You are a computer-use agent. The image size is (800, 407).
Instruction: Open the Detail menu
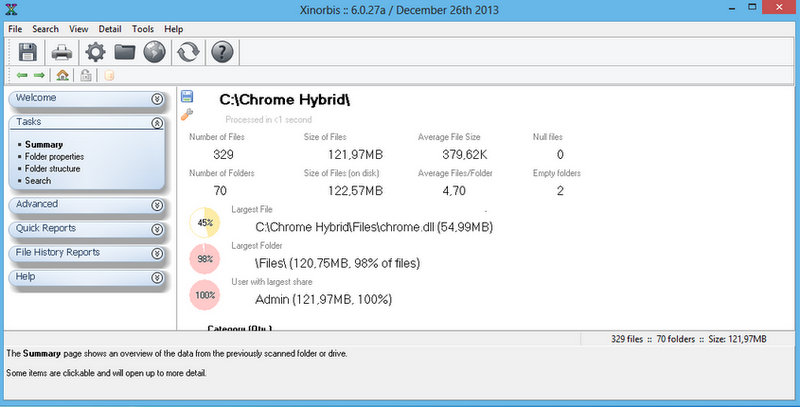point(110,29)
